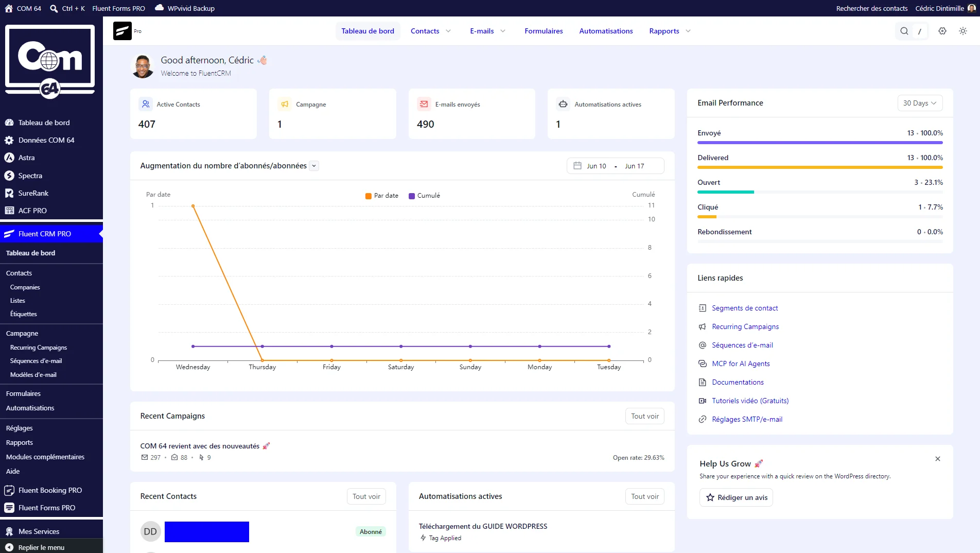This screenshot has width=980, height=553.
Task: Click the DD contact avatar in Recent Contacts
Action: click(x=150, y=531)
